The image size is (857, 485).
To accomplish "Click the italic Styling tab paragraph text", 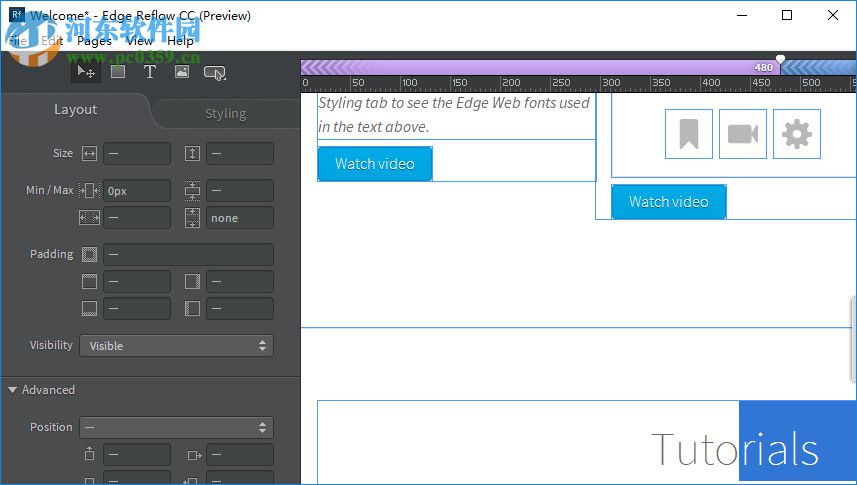I will click(x=454, y=115).
